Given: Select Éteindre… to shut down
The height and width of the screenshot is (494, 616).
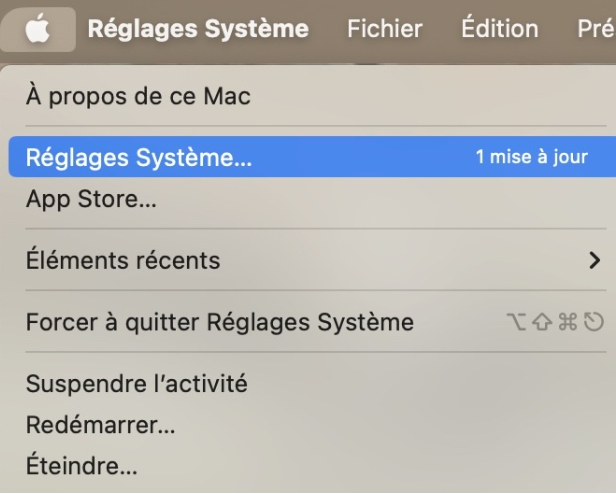Looking at the screenshot, I should pos(81,466).
